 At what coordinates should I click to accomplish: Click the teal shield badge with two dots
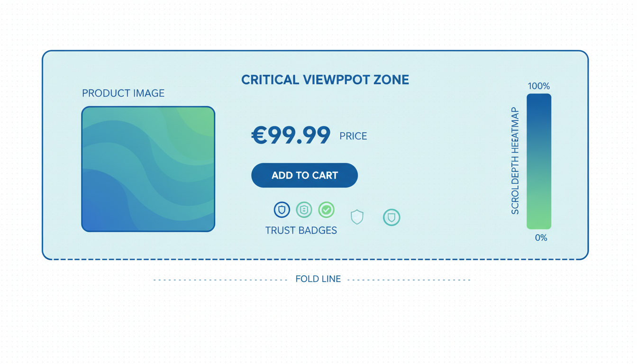(304, 209)
